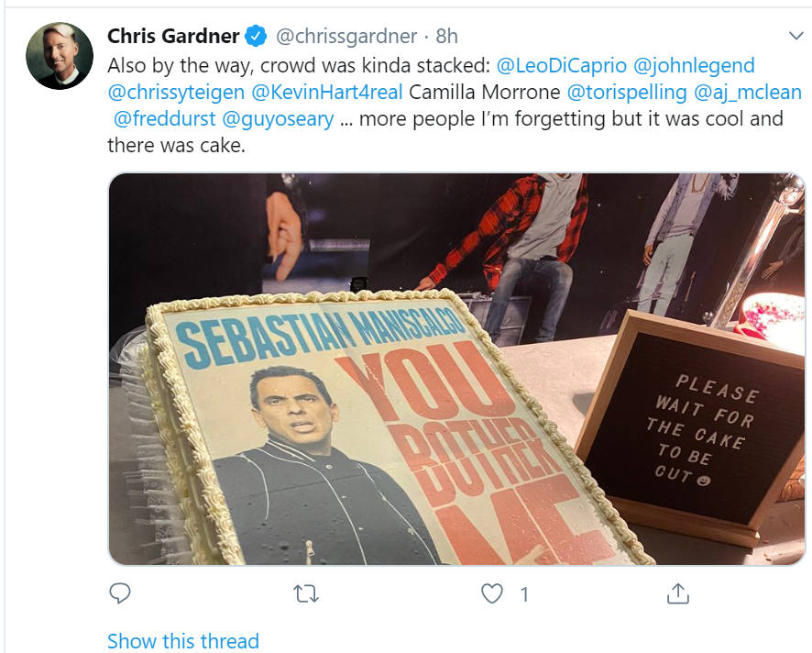Click the reply speech bubble icon
Screen dimensions: 812x653
120,594
